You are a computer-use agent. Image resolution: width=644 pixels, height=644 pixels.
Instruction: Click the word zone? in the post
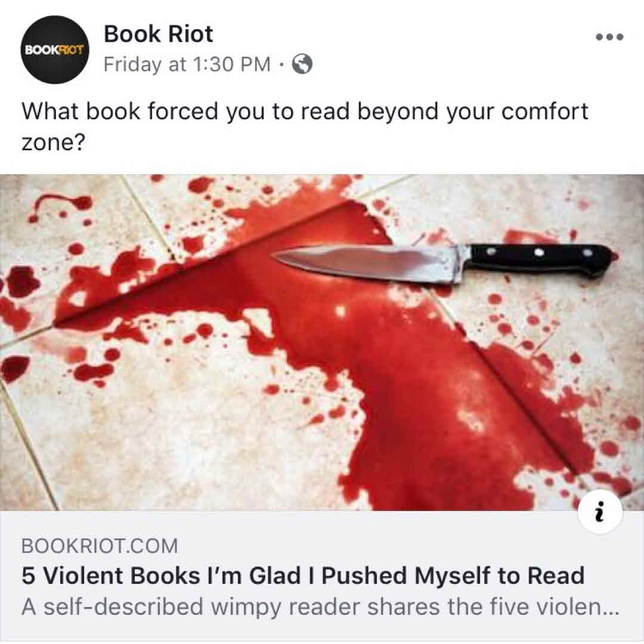(52, 142)
